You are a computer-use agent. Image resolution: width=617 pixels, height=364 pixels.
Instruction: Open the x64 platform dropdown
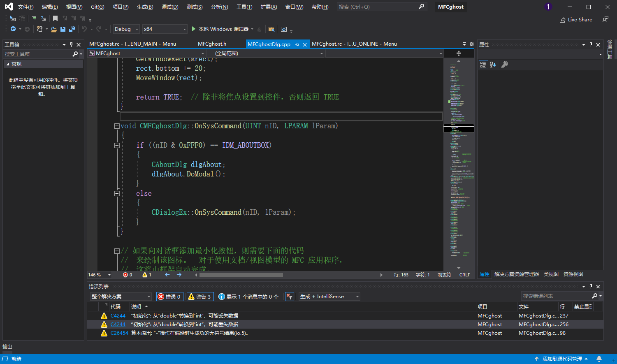tap(165, 29)
